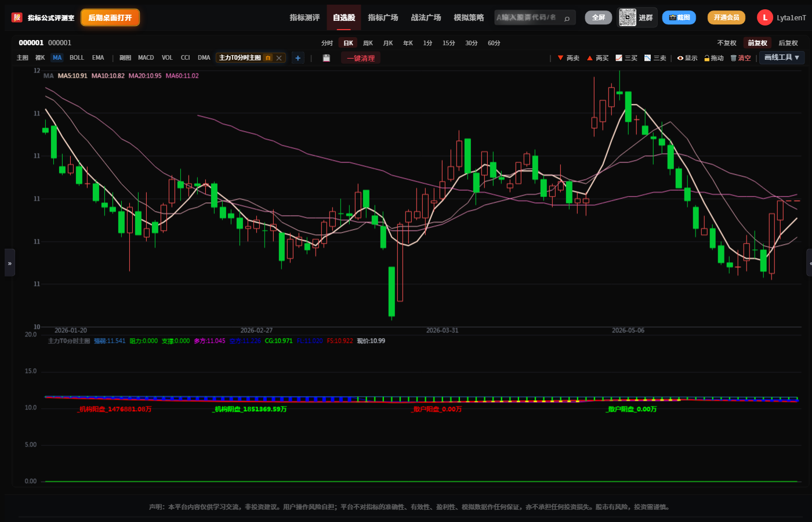Screen dimensions: 812x522
Task: Click the search magnifier icon in stock input
Action: (567, 18)
